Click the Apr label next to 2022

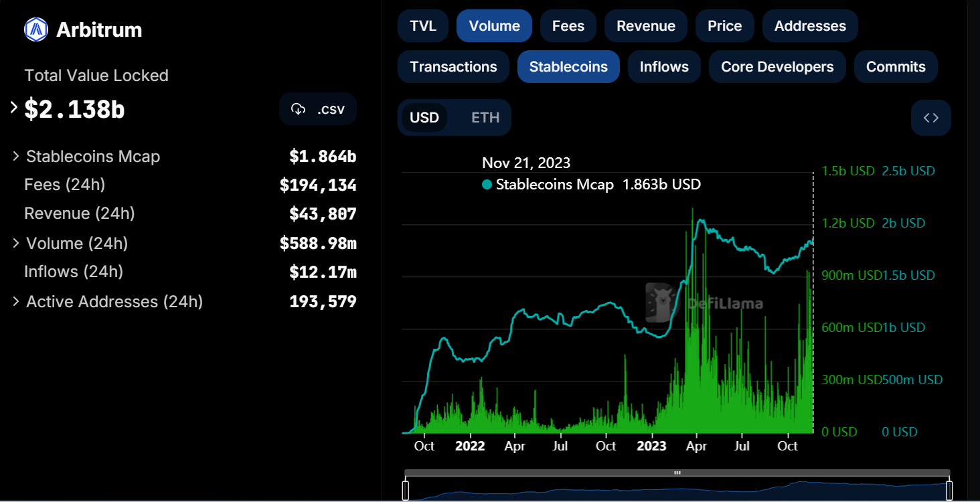click(x=515, y=446)
